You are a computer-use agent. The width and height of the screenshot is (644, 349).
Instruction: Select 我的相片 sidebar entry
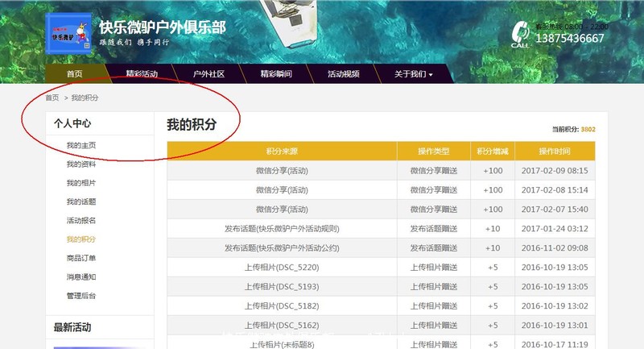[81, 183]
